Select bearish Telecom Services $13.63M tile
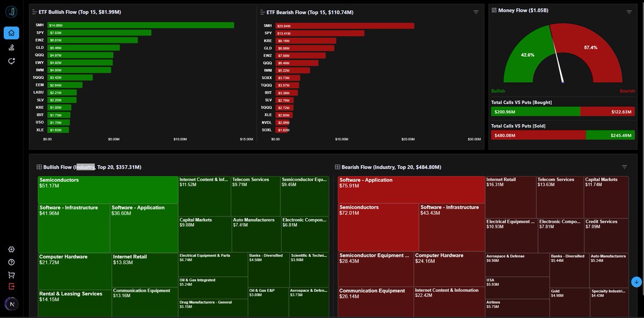The image size is (644, 318). pyautogui.click(x=560, y=197)
